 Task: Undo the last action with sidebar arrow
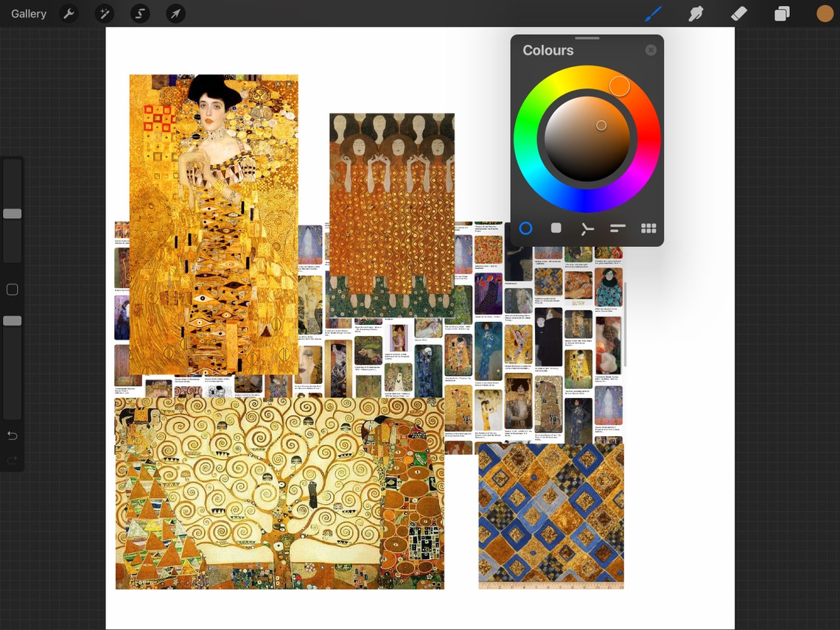pos(12,435)
